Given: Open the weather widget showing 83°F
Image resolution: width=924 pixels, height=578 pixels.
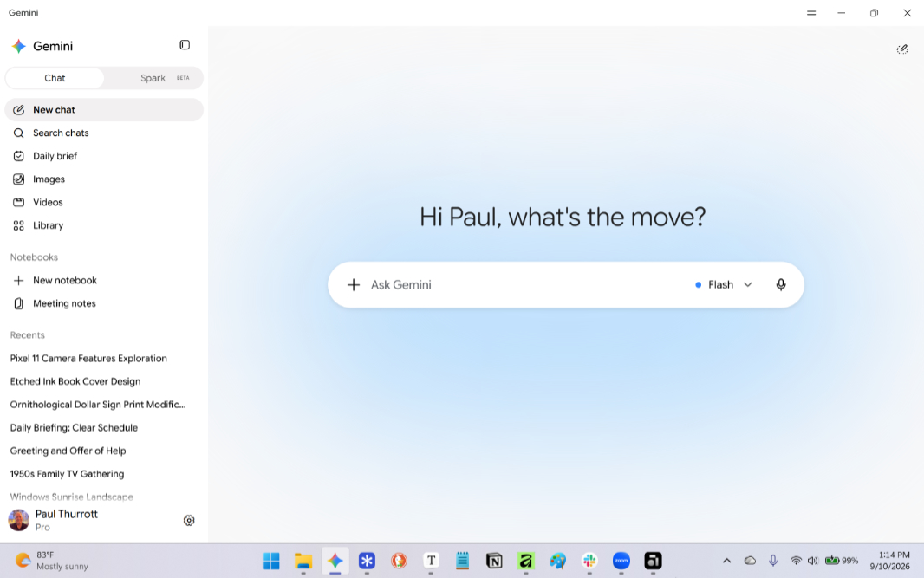Looking at the screenshot, I should point(52,561).
